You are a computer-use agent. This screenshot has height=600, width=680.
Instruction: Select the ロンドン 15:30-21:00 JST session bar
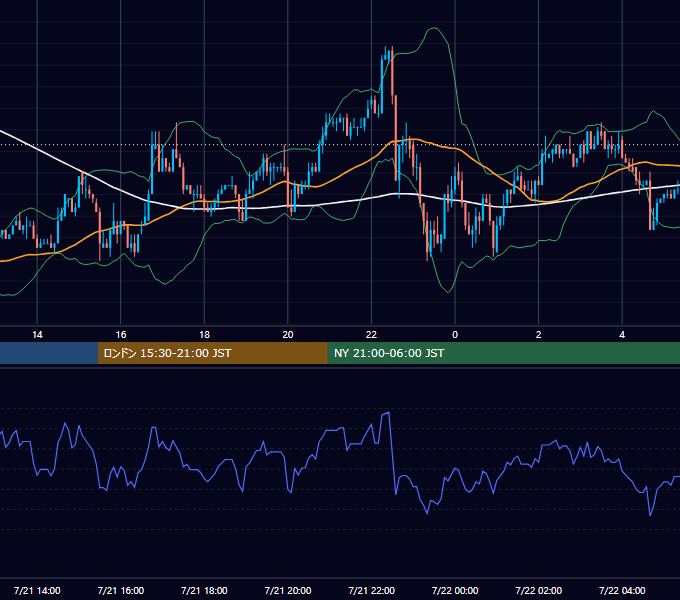tap(212, 353)
